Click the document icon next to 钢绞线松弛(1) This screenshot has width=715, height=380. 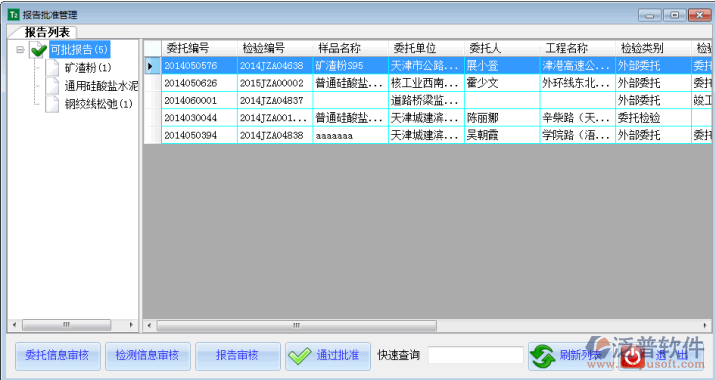click(52, 104)
